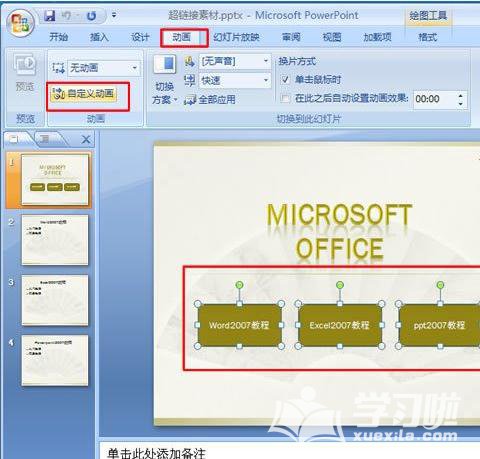Screen dimensions: 480x459
Task: Redo the last action
Action: click(91, 16)
